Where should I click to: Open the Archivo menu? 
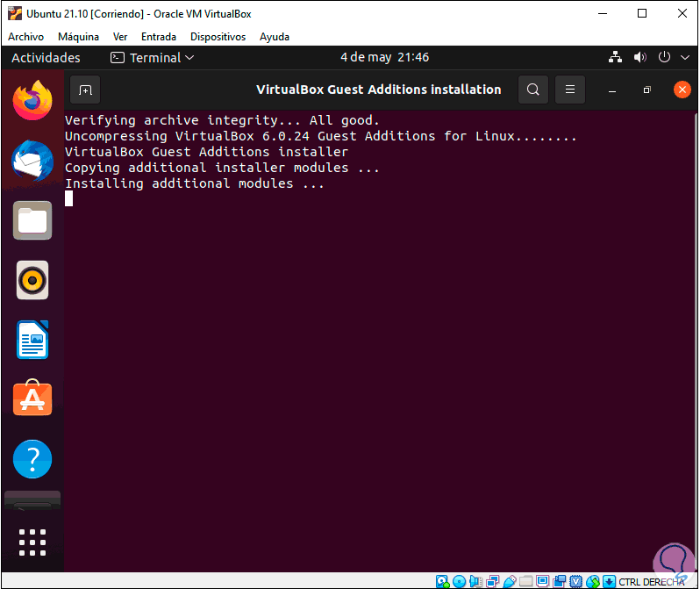pos(26,37)
